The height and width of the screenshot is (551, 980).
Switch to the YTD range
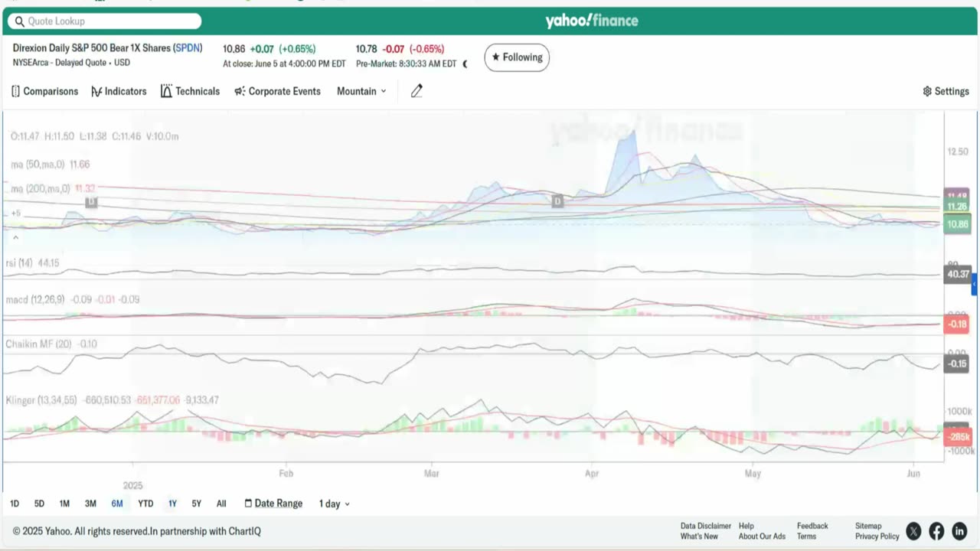click(145, 504)
